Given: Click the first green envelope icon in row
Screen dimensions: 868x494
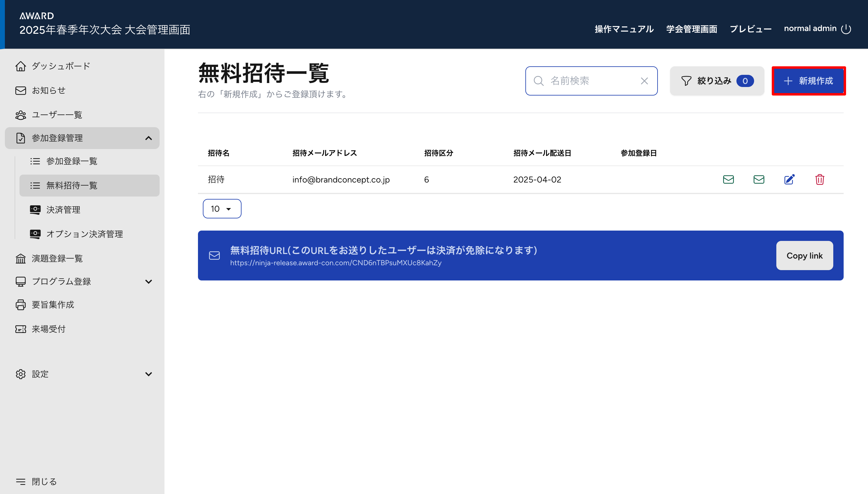Looking at the screenshot, I should (728, 179).
